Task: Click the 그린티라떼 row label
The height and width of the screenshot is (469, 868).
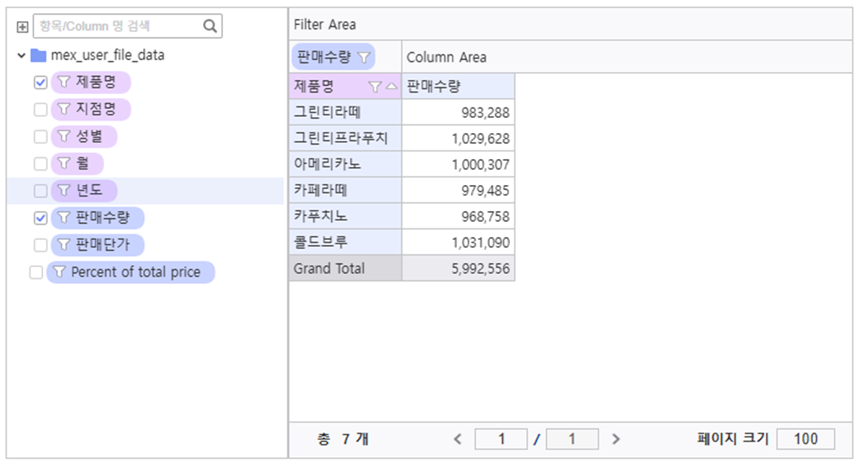Action: coord(328,113)
